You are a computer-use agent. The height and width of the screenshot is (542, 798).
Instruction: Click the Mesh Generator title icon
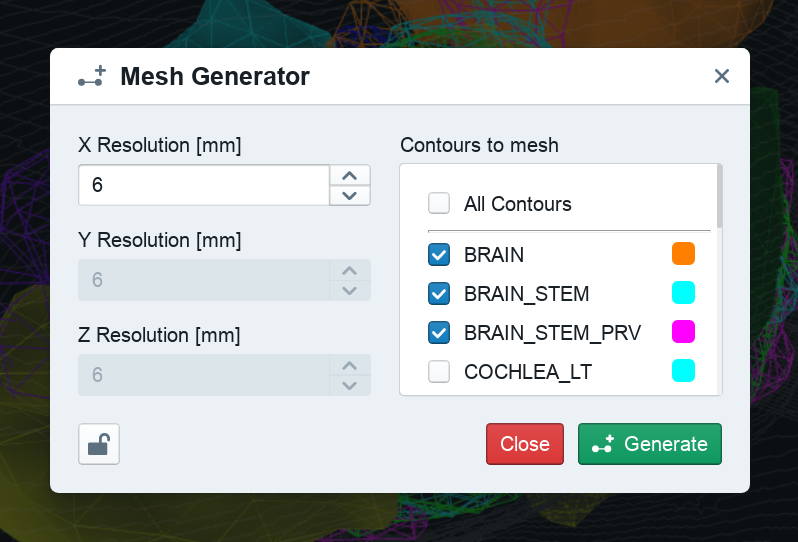pos(92,76)
